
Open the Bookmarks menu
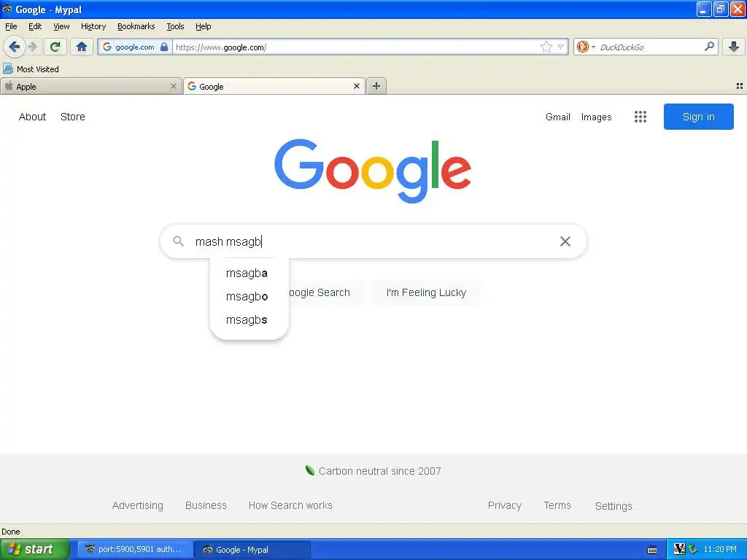[136, 26]
